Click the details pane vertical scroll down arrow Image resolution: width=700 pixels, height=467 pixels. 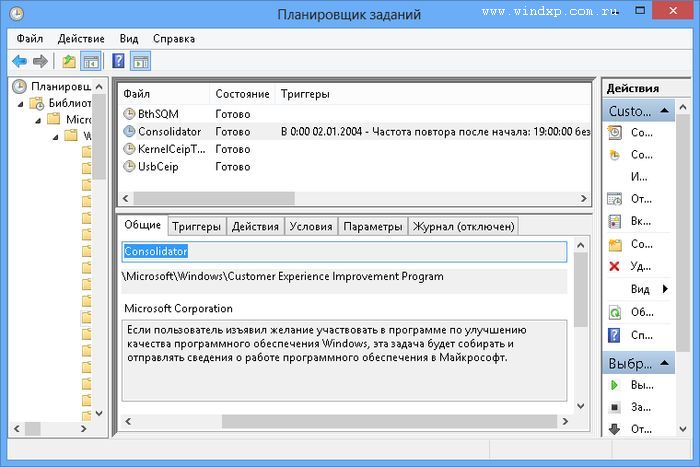[x=580, y=406]
